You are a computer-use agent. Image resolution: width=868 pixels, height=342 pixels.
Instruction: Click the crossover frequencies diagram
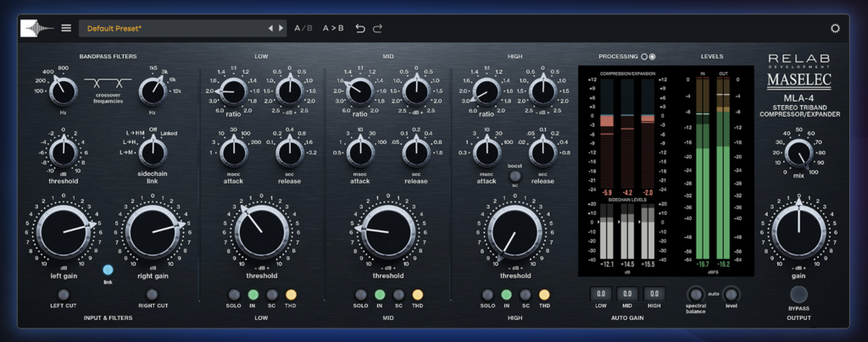click(x=108, y=82)
